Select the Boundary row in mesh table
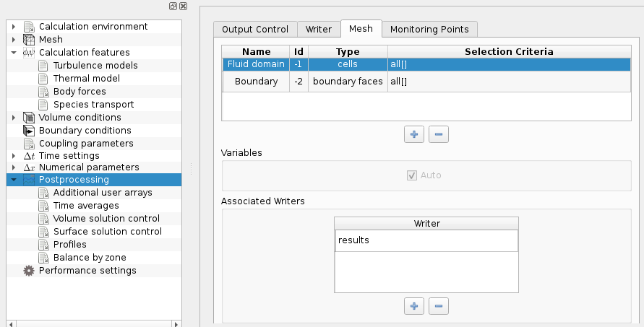644x327 pixels. [256, 82]
